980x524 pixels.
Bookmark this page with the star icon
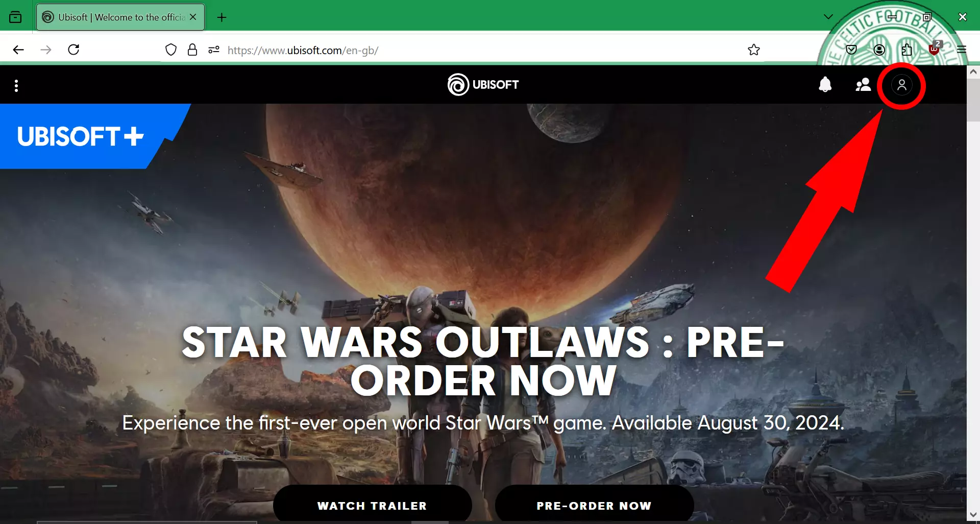pyautogui.click(x=754, y=50)
